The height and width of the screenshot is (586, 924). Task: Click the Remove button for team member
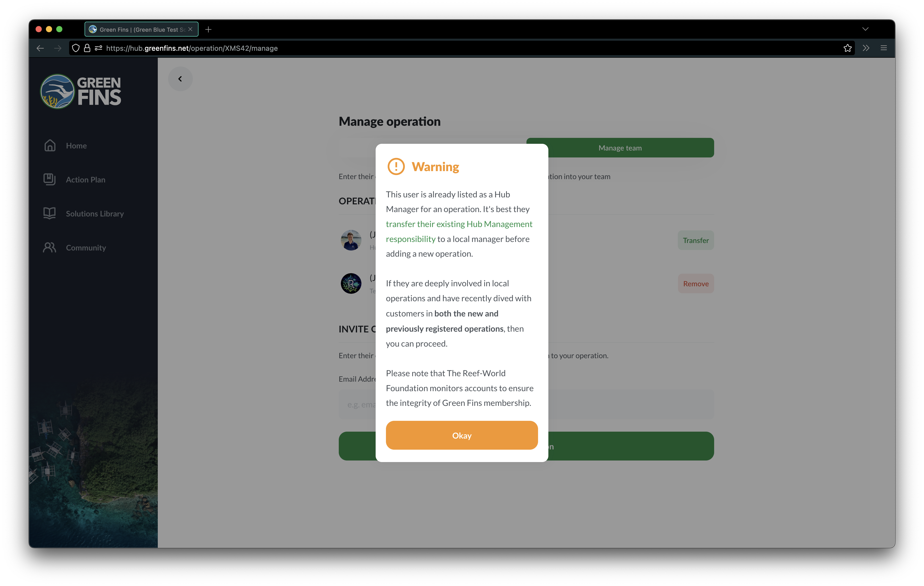pos(696,283)
